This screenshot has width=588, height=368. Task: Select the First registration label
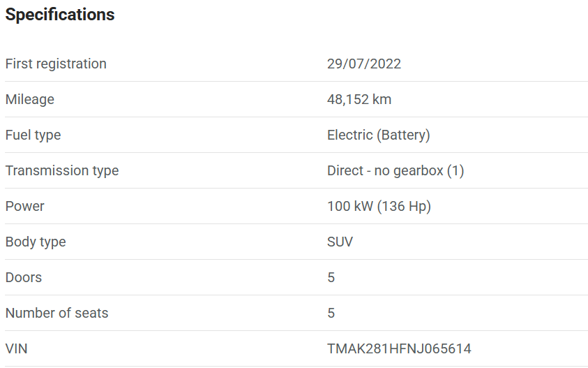pos(56,64)
